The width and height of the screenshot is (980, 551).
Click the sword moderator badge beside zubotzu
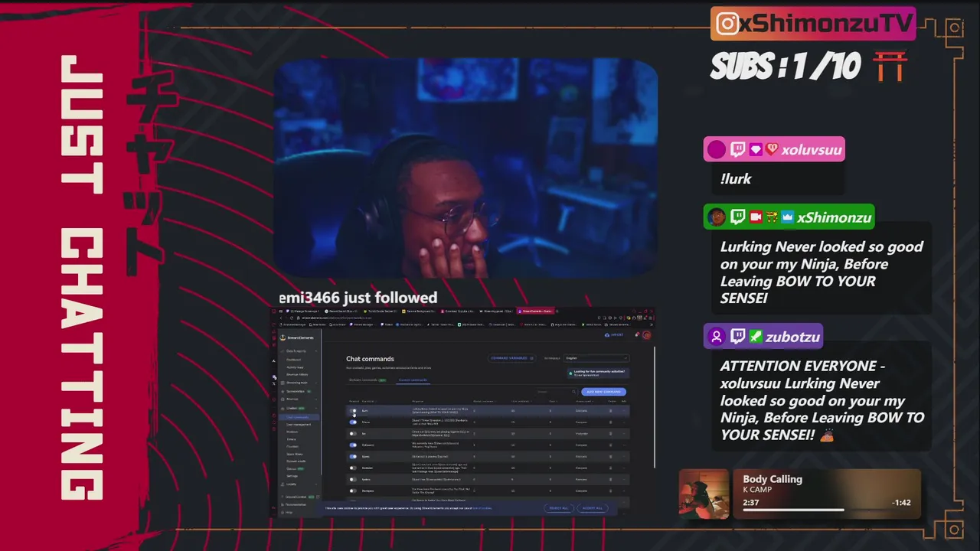[x=755, y=337]
